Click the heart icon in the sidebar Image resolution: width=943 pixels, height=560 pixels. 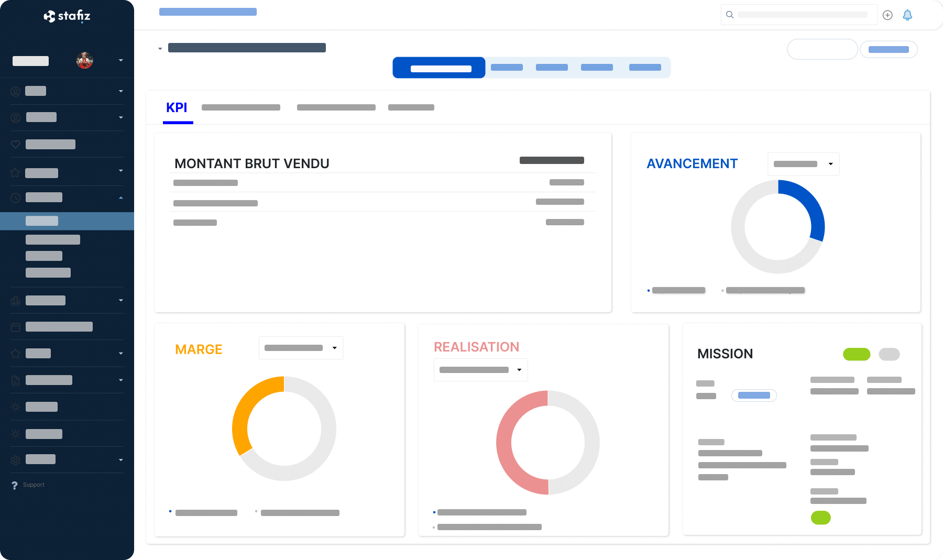[x=16, y=144]
